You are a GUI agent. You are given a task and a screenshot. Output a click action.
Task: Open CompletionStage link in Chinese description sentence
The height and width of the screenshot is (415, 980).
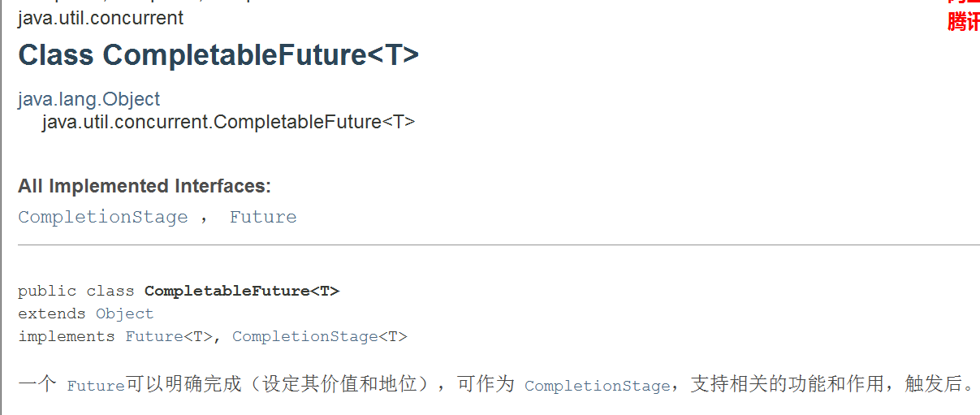(x=598, y=386)
